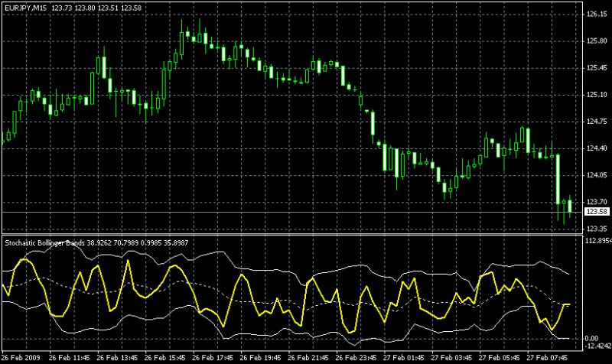The image size is (612, 364).
Task: Click the 26 Feb 21:45 time label
Action: [308, 358]
